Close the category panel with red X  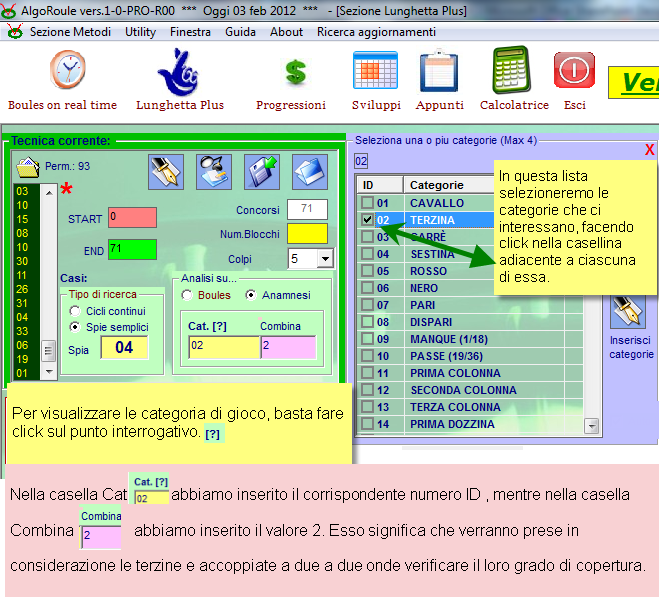tap(649, 150)
